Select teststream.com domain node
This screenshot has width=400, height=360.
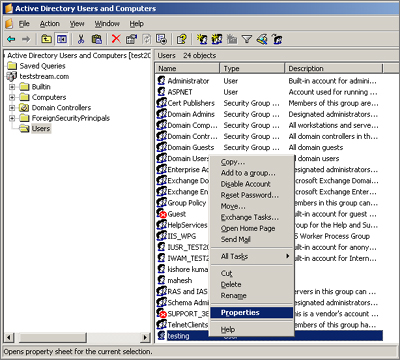44,76
